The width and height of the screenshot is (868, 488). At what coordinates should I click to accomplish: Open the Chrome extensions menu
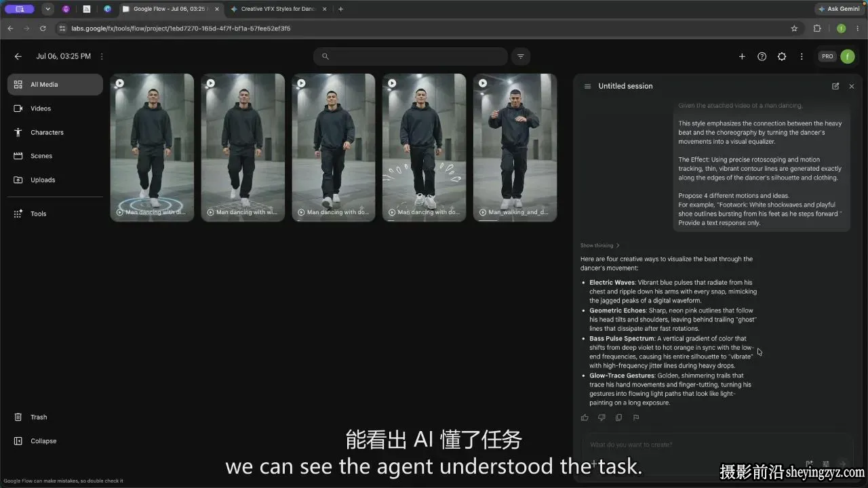coord(817,28)
